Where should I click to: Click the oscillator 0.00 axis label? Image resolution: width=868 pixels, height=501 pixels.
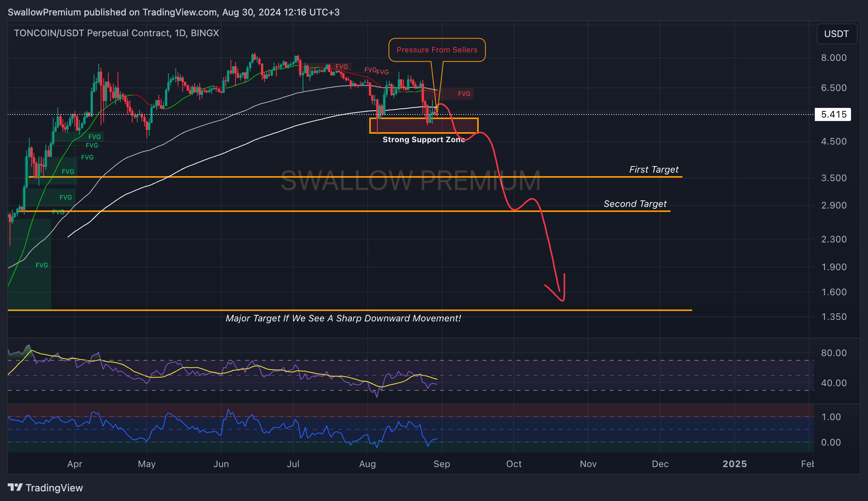click(831, 442)
